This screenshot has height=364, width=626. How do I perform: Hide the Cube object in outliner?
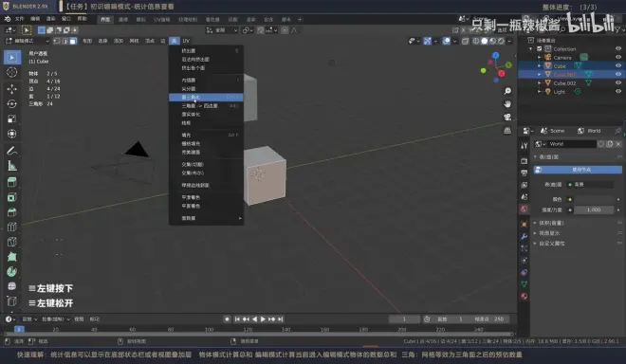[618, 65]
